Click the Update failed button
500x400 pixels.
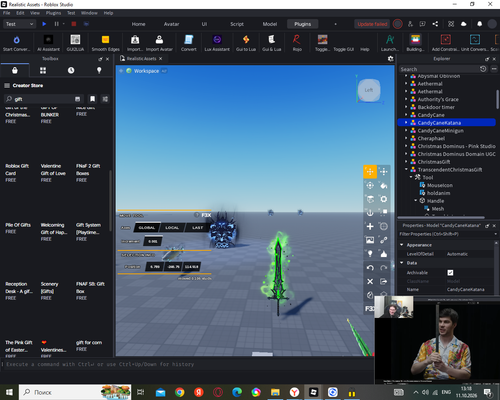[372, 24]
